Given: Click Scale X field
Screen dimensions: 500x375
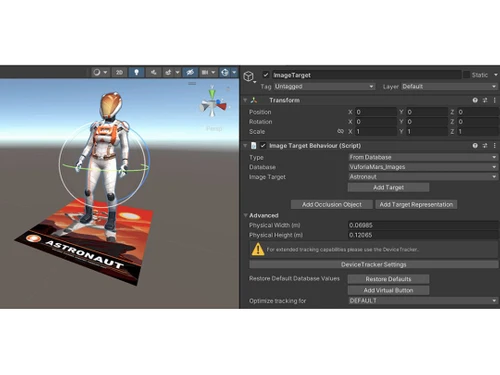Looking at the screenshot, I should 376,131.
